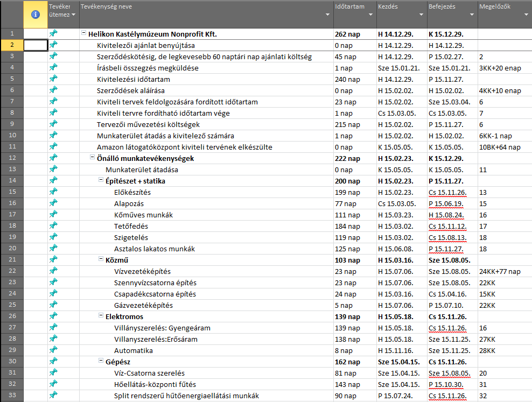Collapse the Önálló munkatevékenységek group

pos(92,157)
